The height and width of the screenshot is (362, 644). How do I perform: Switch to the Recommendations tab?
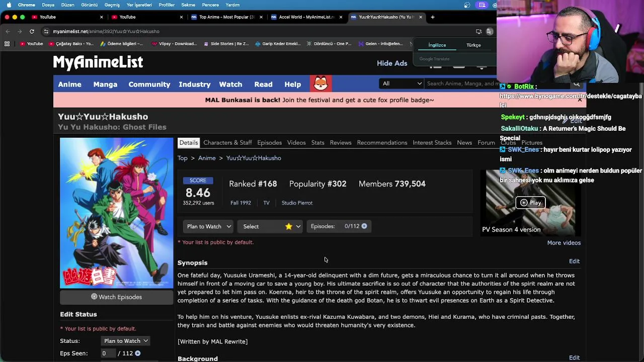[382, 143]
